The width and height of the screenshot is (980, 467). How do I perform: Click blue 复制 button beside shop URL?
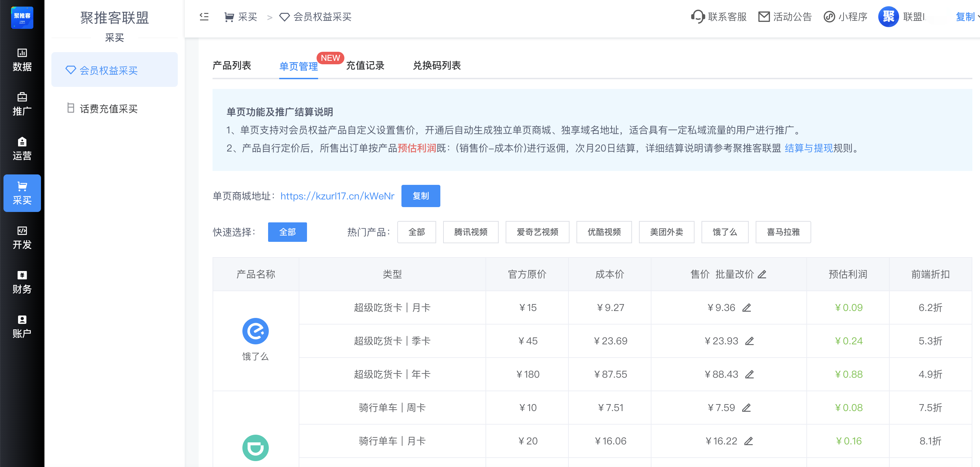421,196
